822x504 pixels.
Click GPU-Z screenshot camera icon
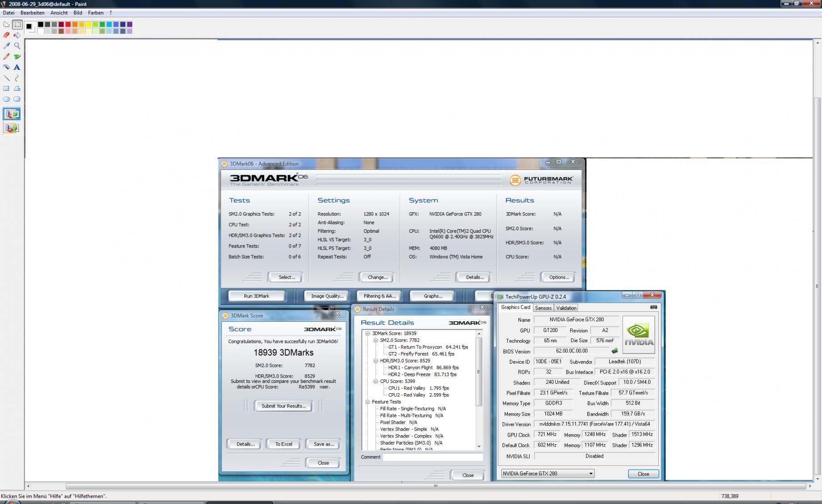coord(653,307)
